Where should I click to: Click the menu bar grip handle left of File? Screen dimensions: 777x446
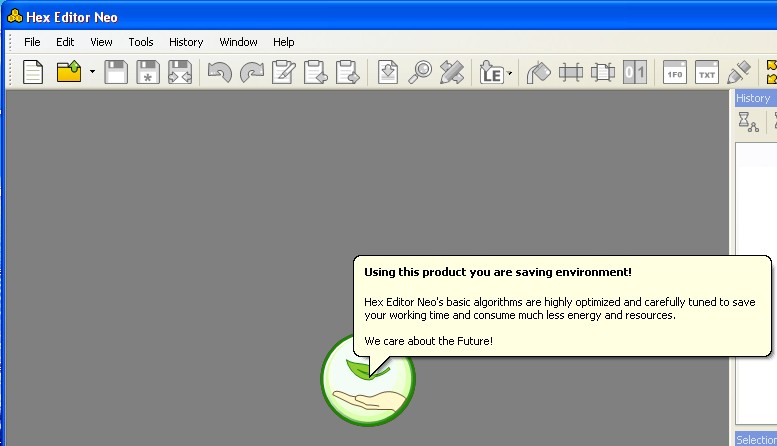[x=10, y=42]
